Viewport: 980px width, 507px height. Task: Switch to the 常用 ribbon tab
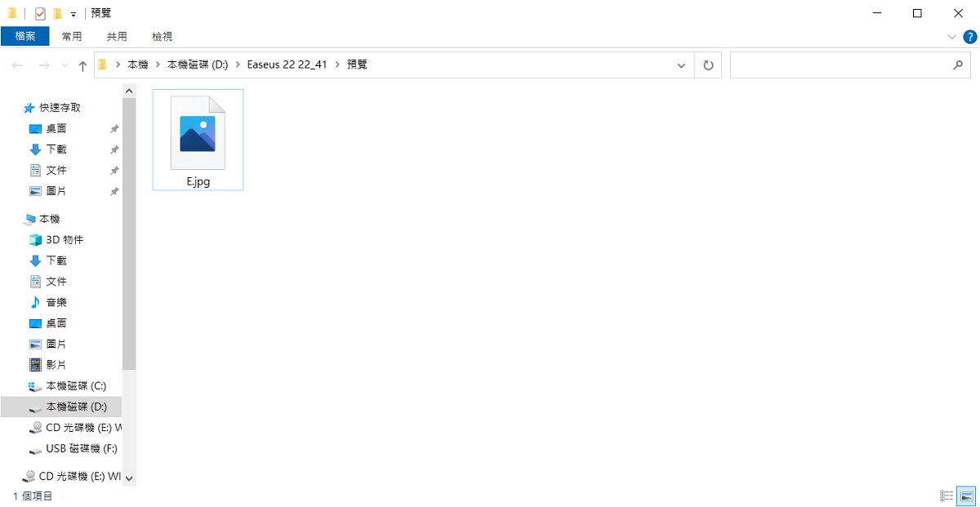point(72,36)
